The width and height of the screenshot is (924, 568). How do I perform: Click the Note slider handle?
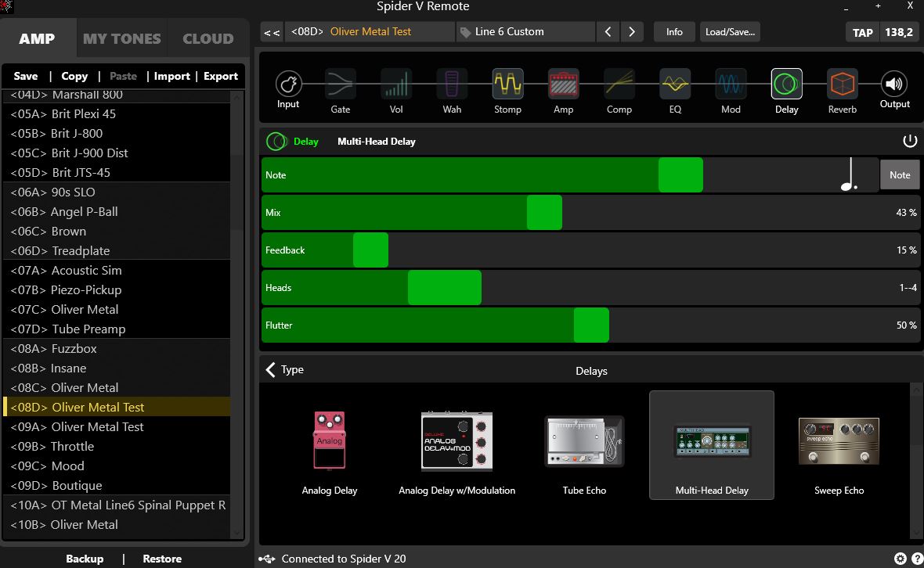click(x=680, y=174)
